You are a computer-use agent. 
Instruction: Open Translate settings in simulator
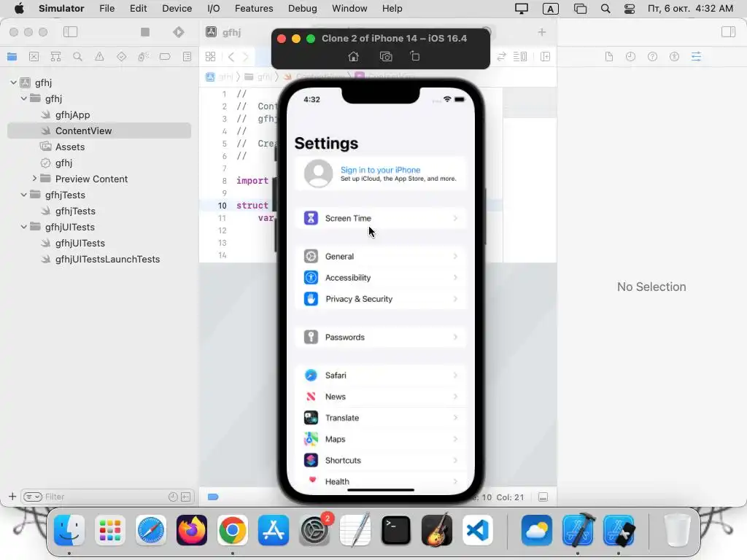pos(381,418)
